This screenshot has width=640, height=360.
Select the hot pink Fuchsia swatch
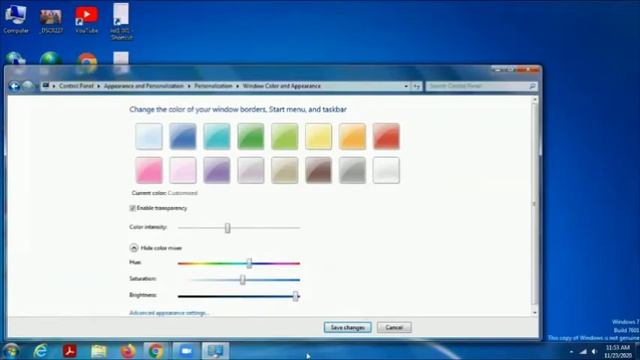(x=149, y=170)
